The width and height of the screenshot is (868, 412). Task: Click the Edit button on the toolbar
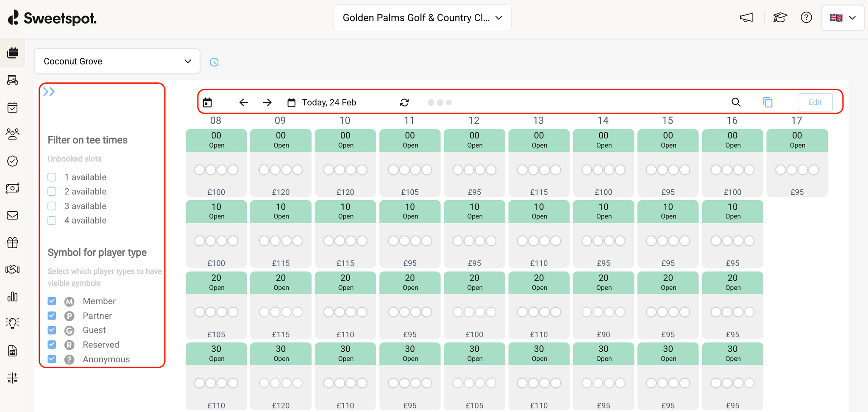point(815,102)
